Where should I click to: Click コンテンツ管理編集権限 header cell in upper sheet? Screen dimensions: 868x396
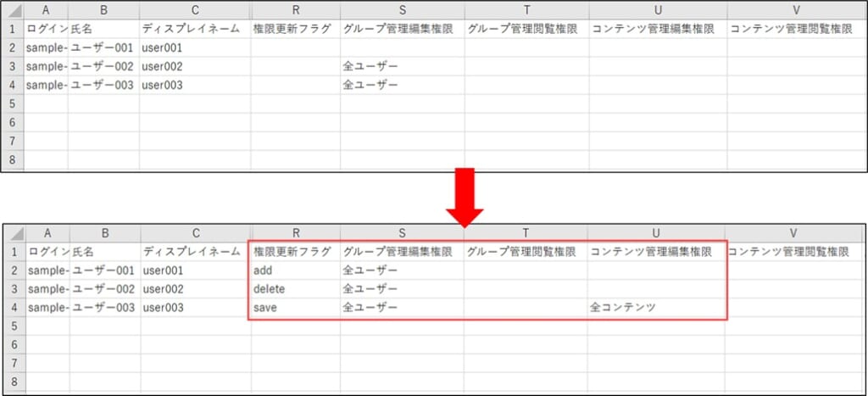point(658,29)
